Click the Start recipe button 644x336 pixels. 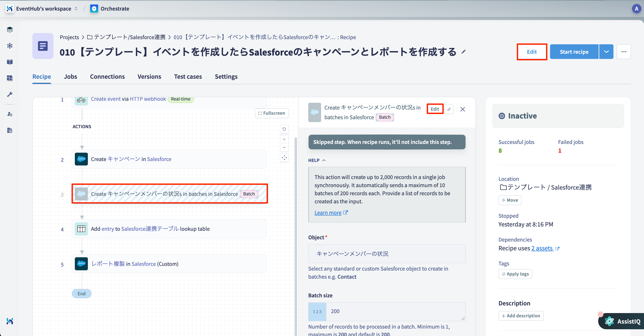[x=574, y=52]
